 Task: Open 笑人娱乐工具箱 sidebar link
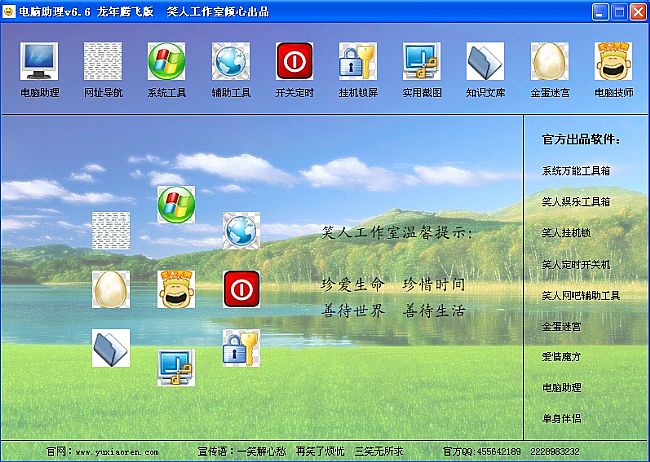click(576, 202)
